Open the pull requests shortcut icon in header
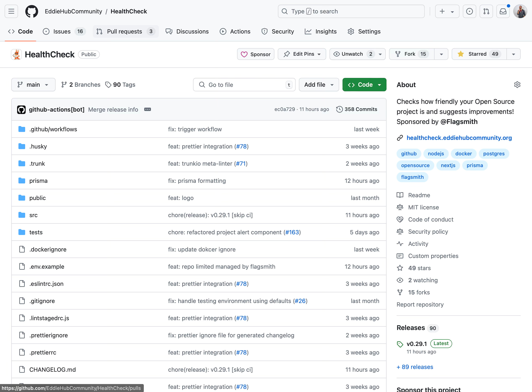This screenshot has width=532, height=392. pos(486,11)
